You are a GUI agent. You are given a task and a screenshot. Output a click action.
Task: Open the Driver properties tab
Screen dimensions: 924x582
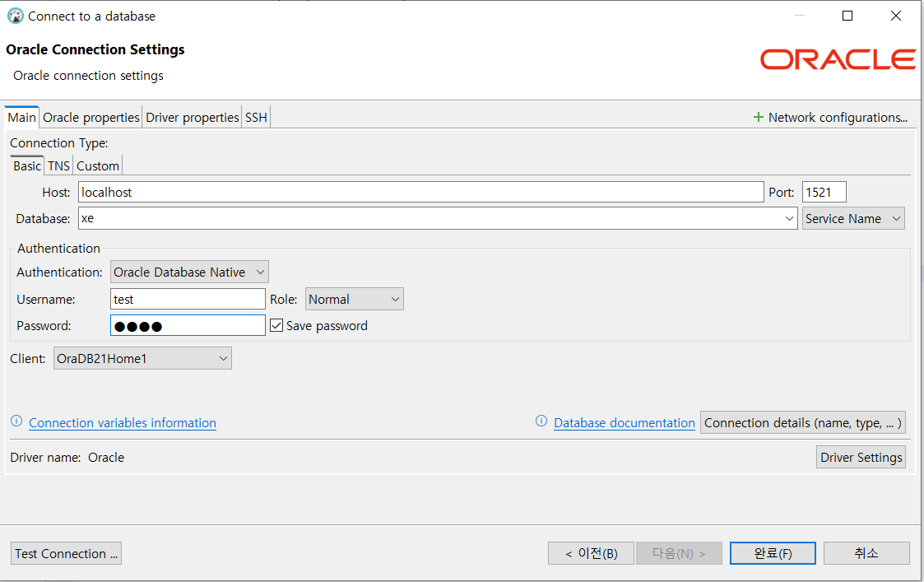tap(192, 118)
